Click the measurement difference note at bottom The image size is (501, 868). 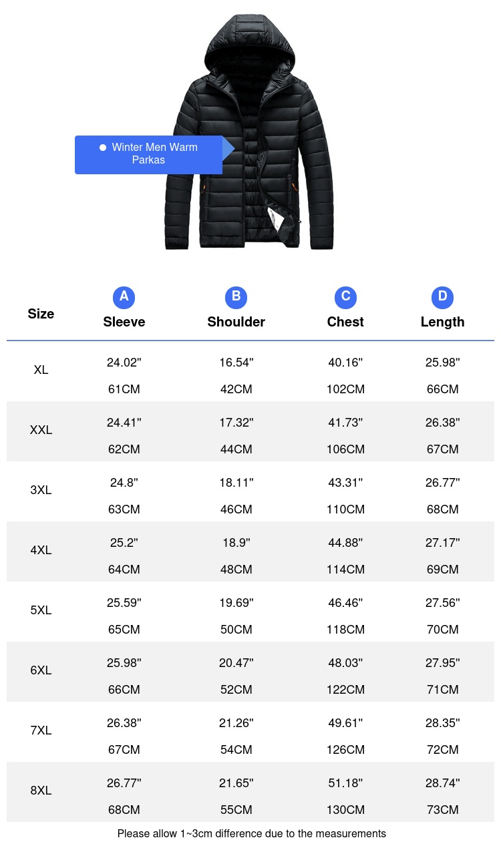[252, 833]
